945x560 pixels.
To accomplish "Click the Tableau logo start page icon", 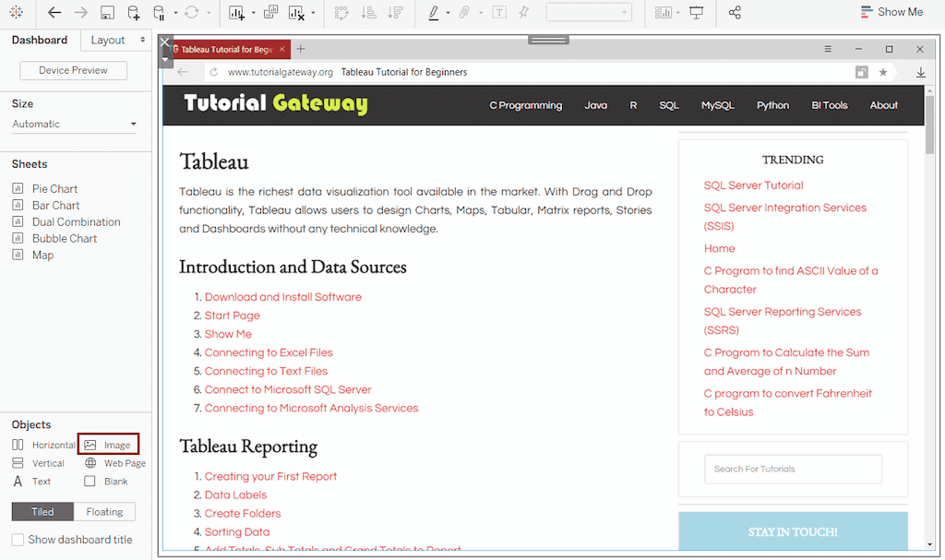I will pos(17,12).
